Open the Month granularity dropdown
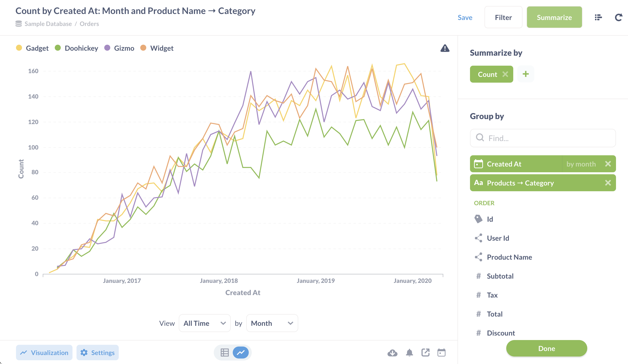 [x=272, y=323]
